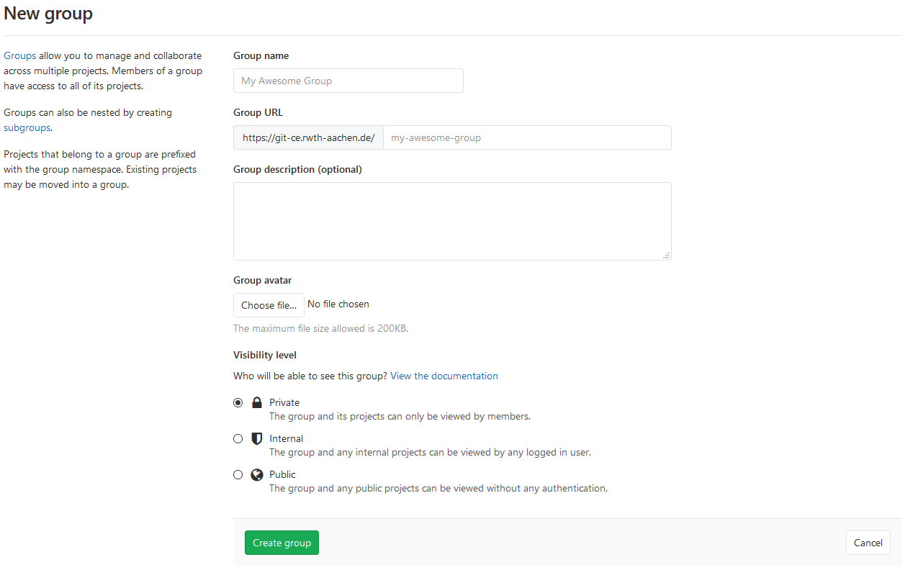923x588 pixels.
Task: Click the Group description (optional) label
Action: [x=297, y=169]
